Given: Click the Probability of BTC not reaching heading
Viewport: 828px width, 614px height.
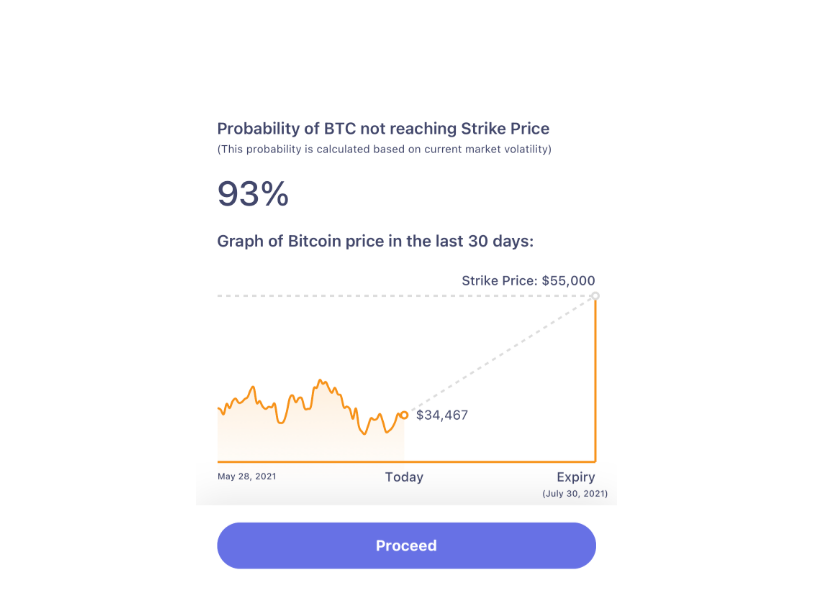Looking at the screenshot, I should point(383,128).
